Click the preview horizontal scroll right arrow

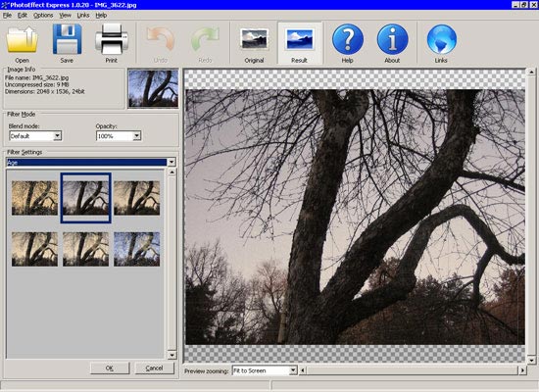click(x=522, y=370)
